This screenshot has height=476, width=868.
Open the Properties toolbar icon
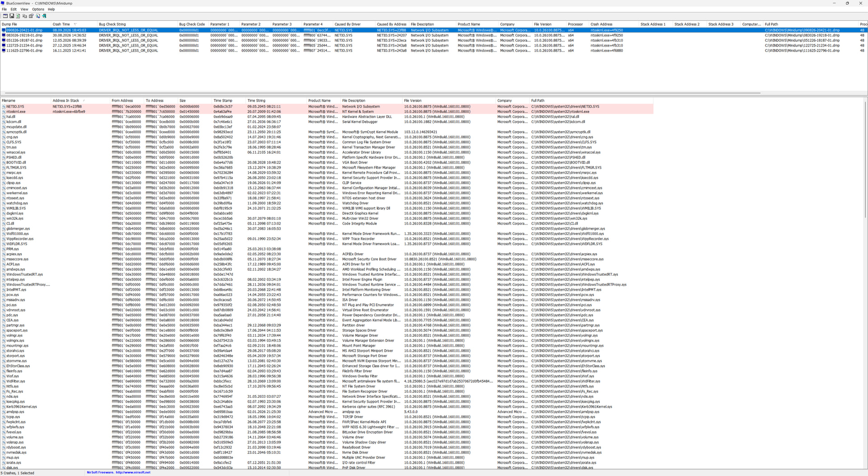tap(31, 16)
